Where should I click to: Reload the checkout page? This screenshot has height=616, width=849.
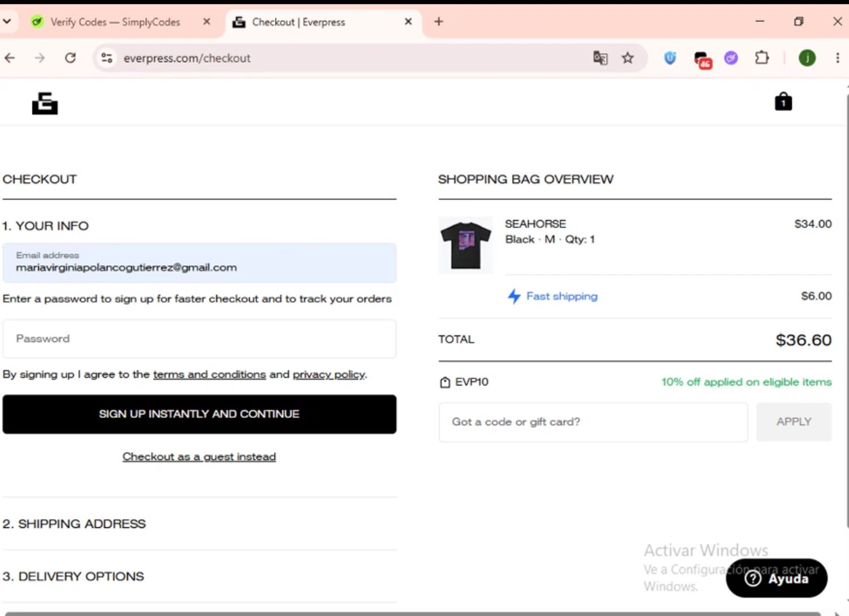point(70,58)
